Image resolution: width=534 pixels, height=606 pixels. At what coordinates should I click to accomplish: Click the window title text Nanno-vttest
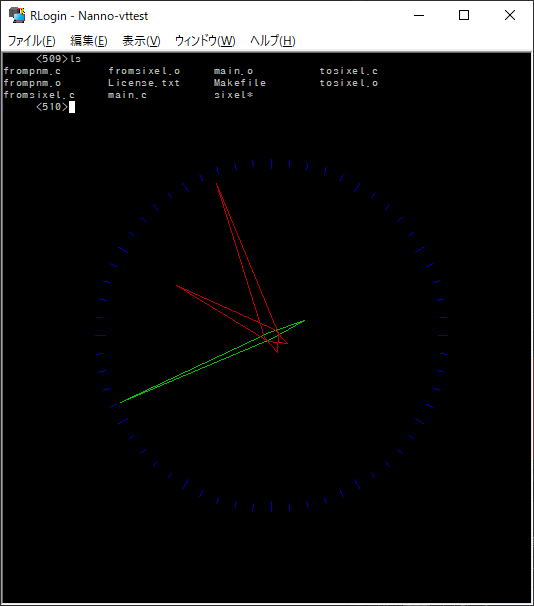tap(113, 16)
